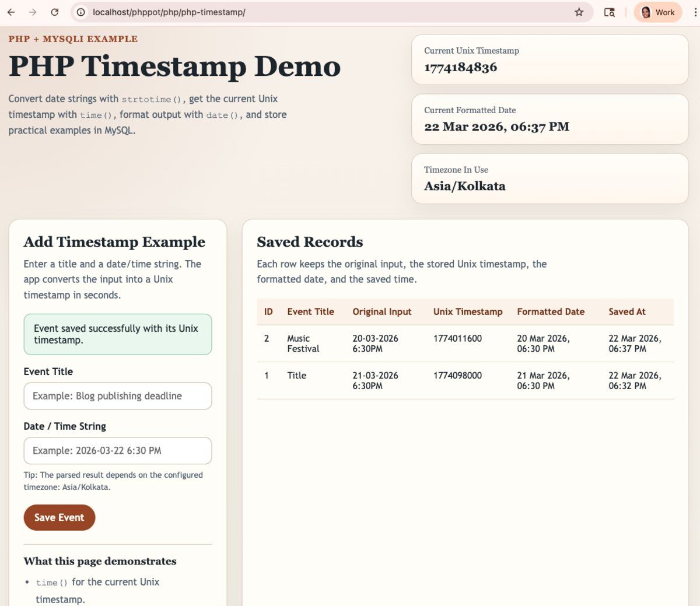Focus the Event Title input field
The height and width of the screenshot is (606, 700).
[x=117, y=396]
